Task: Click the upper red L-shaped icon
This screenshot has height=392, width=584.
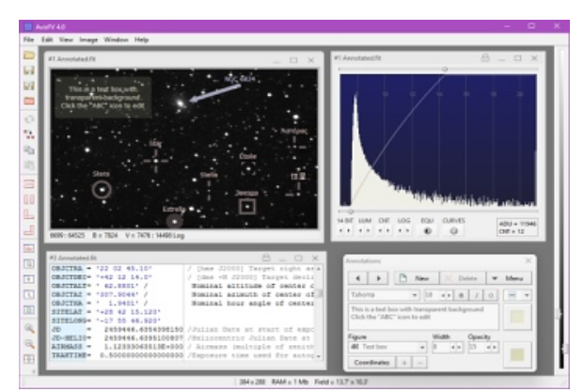Action: click(29, 214)
